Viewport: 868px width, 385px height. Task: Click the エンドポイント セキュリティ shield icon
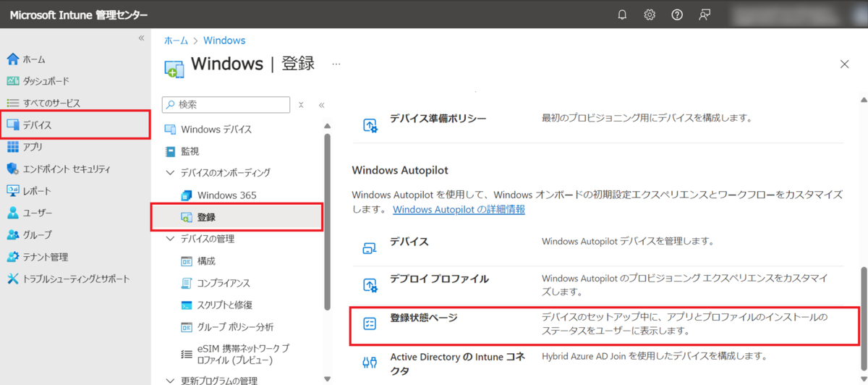[x=12, y=169]
